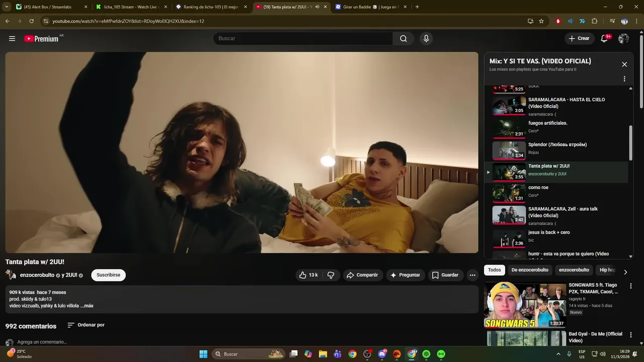644x362 pixels.
Task: Focus the YouTube Buscar search field
Action: coord(303,39)
